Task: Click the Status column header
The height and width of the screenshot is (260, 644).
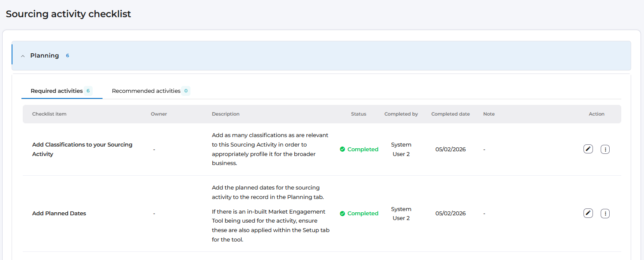Action: click(359, 114)
